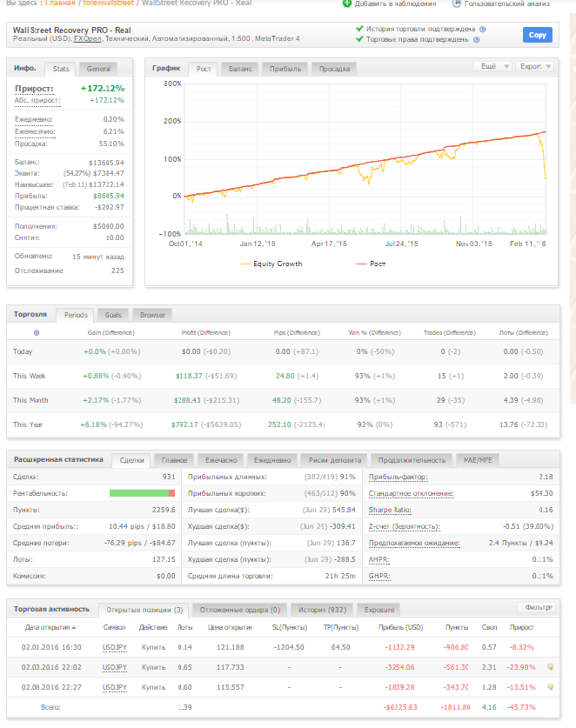Open the Отложенные ордера (0) tab

click(x=240, y=610)
